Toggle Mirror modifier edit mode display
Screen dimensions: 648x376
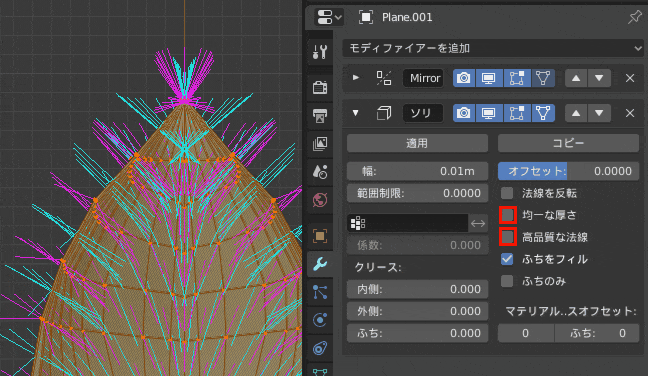[x=517, y=78]
